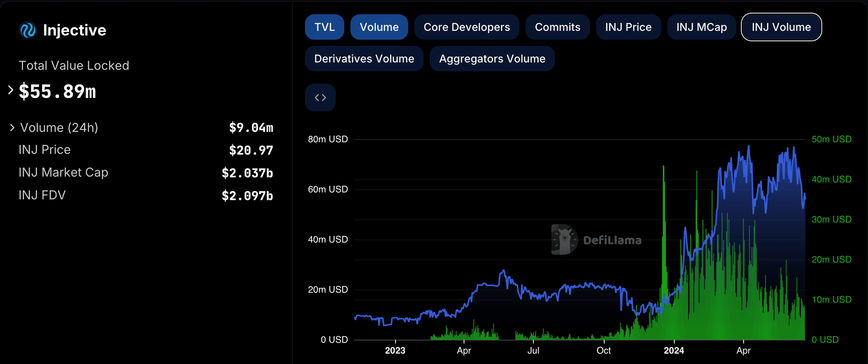Click the $2.037b market cap value
The width and height of the screenshot is (868, 364).
pyautogui.click(x=247, y=173)
